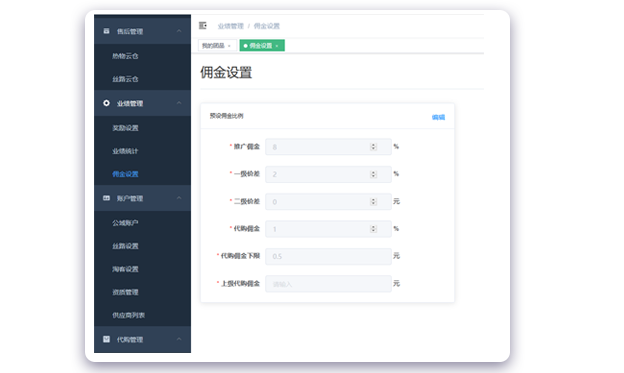Click the 代购管理 menu icon
Screen dimensions: 624x373
106,339
